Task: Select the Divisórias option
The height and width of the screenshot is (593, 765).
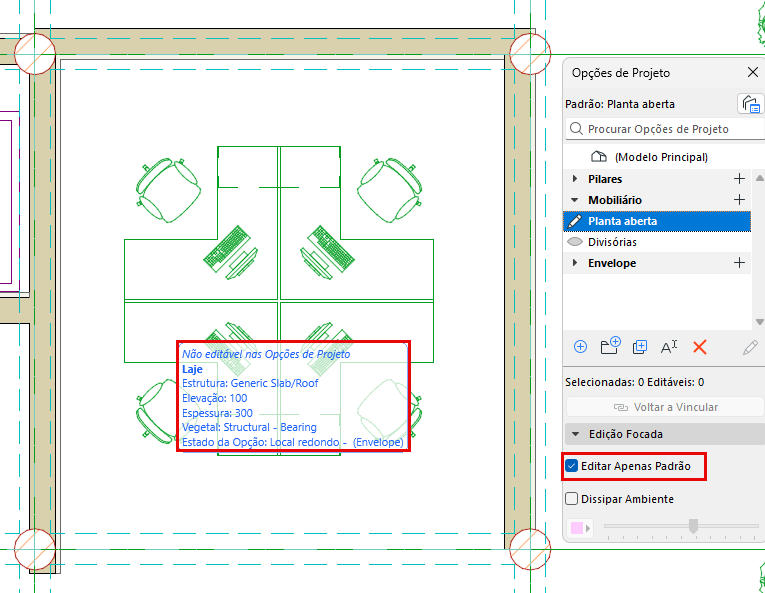Action: coord(657,242)
